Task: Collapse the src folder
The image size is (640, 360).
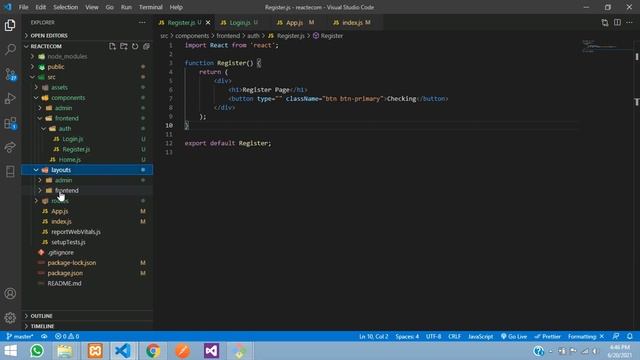Action: (87, 77)
